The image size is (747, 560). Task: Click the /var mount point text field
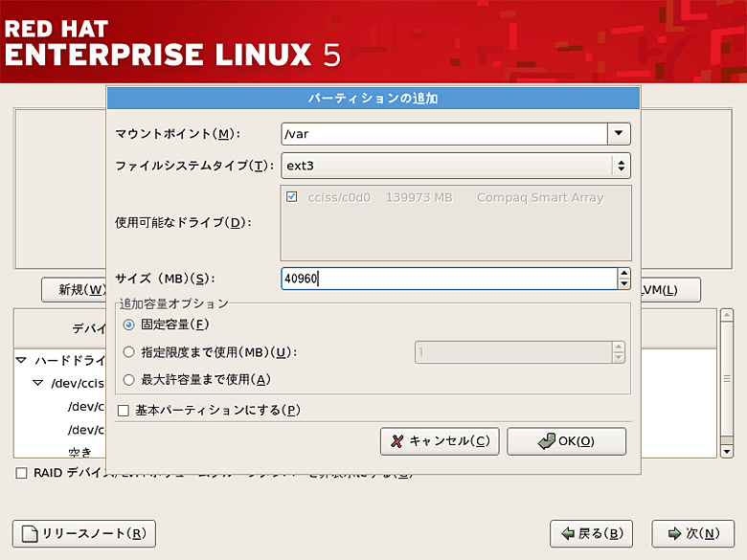[x=444, y=134]
